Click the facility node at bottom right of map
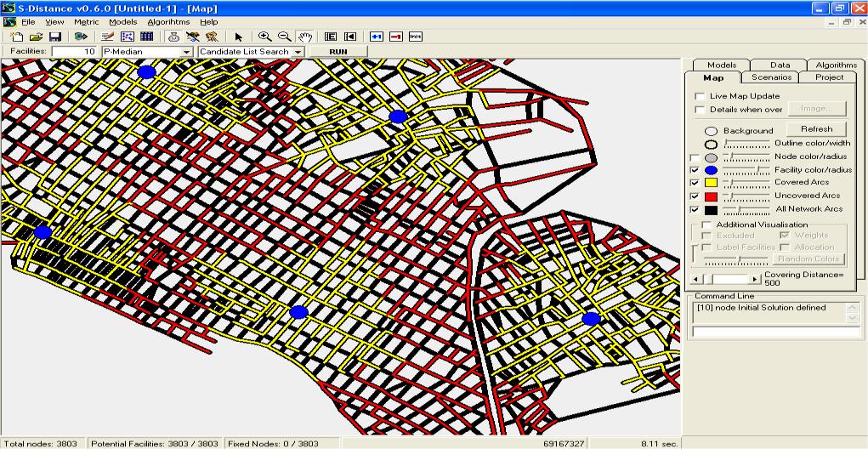The width and height of the screenshot is (868, 449). pos(591,319)
